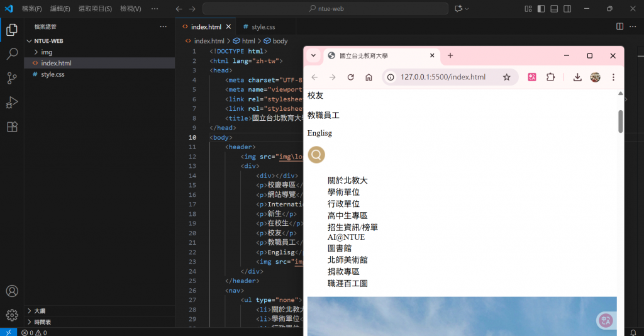The width and height of the screenshot is (644, 336).
Task: Open the browser profile avatar
Action: pyautogui.click(x=595, y=77)
